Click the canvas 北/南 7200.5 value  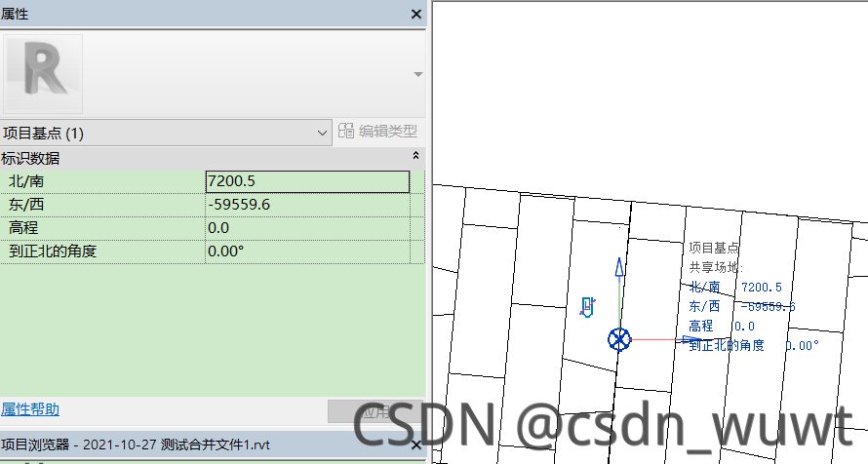(761, 287)
